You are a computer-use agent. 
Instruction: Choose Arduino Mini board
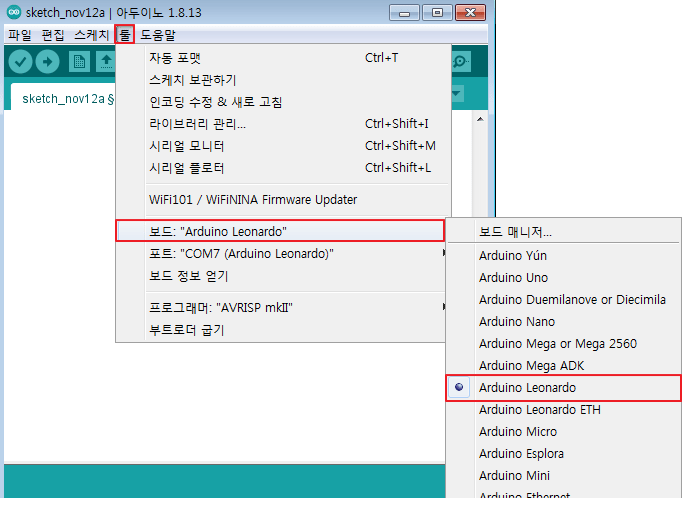coord(563,475)
